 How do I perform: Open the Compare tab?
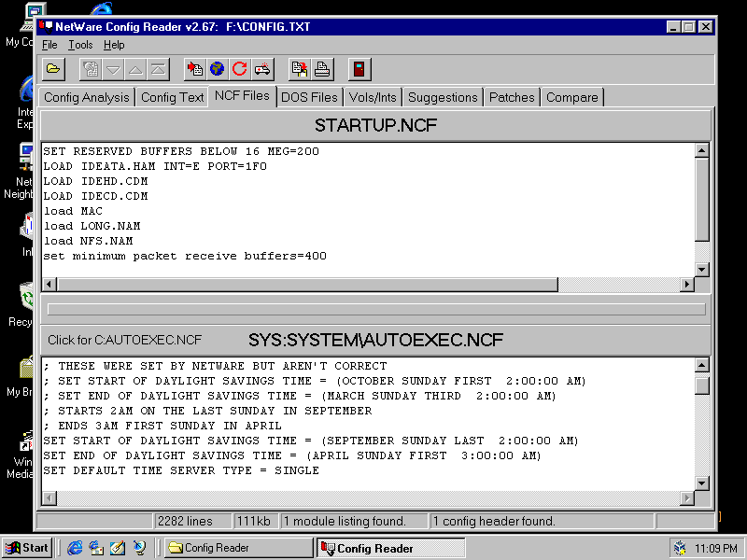[x=572, y=97]
